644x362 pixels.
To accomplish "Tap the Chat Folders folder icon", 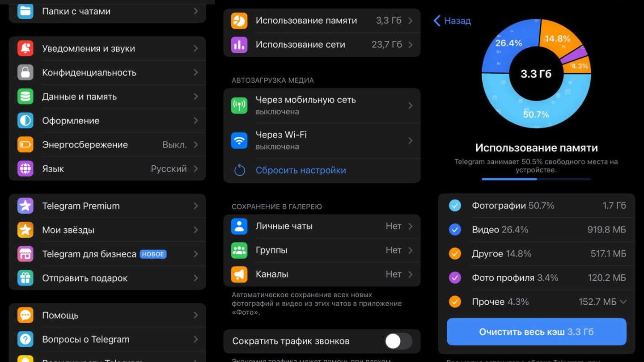I will coord(25,11).
